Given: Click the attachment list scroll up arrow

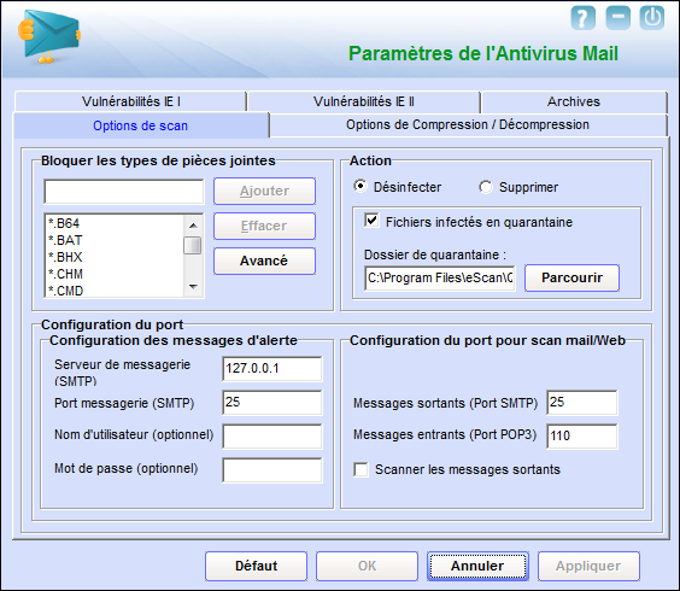Looking at the screenshot, I should tap(193, 225).
